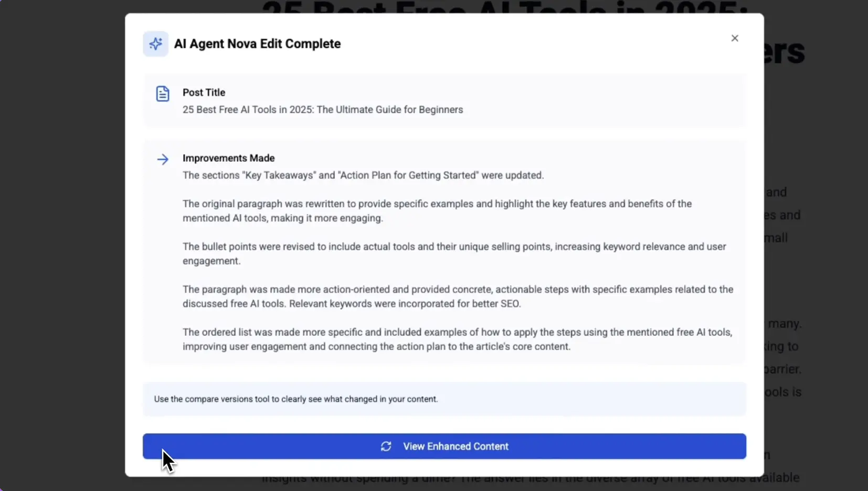This screenshot has width=868, height=491.
Task: Click the paragraph about the original paragraph rewrite
Action: pyautogui.click(x=437, y=211)
